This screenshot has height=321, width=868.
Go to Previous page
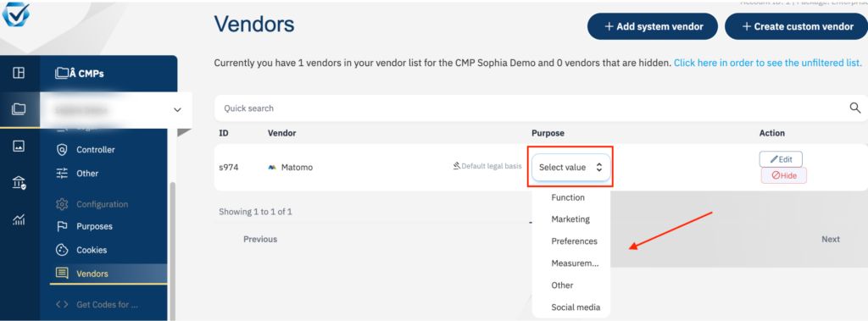click(x=260, y=240)
